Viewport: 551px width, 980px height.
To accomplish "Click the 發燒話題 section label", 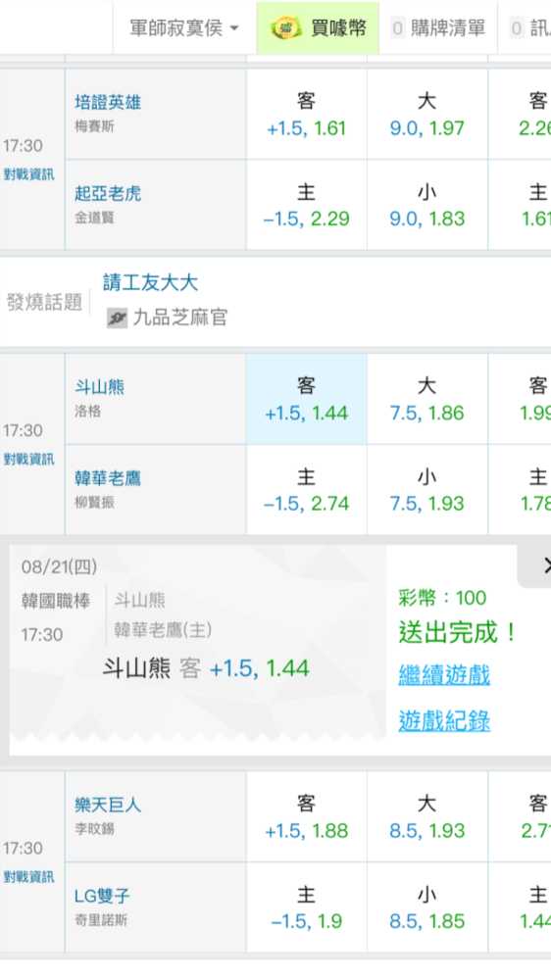I will click(x=44, y=302).
